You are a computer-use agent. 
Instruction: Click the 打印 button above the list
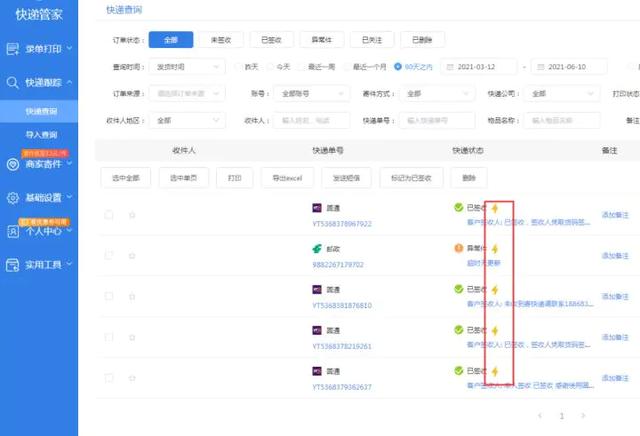click(234, 178)
